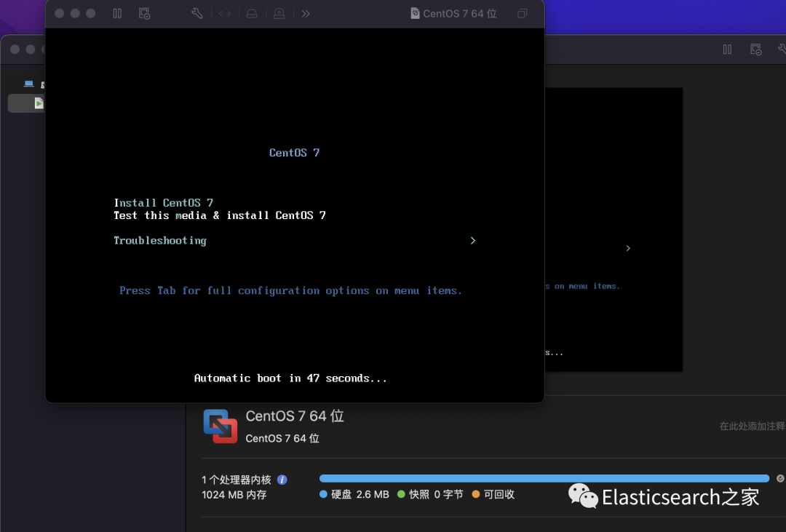Image resolution: width=786 pixels, height=532 pixels.
Task: Click the network adapter arrows icon
Action: coord(225,14)
